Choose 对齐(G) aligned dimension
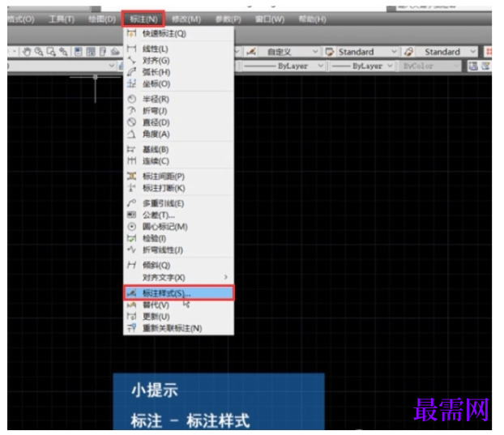504x435 pixels. click(x=179, y=61)
